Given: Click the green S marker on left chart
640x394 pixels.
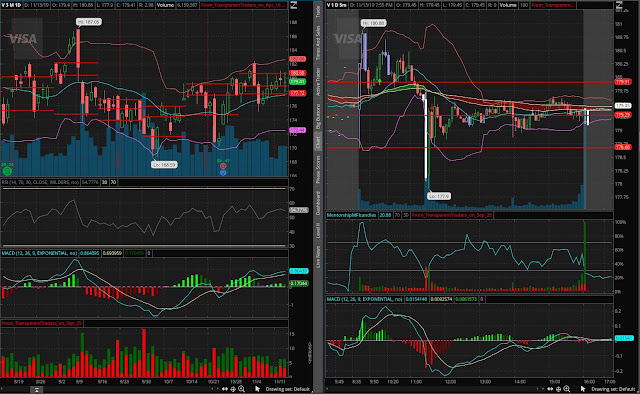Looking at the screenshot, I should click(7, 171).
